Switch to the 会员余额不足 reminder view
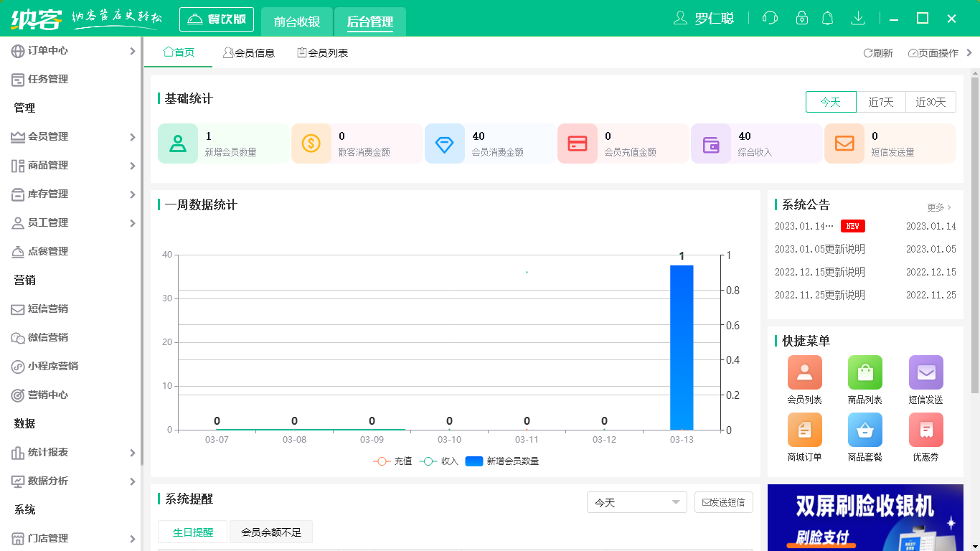Image resolution: width=980 pixels, height=551 pixels. pos(270,532)
